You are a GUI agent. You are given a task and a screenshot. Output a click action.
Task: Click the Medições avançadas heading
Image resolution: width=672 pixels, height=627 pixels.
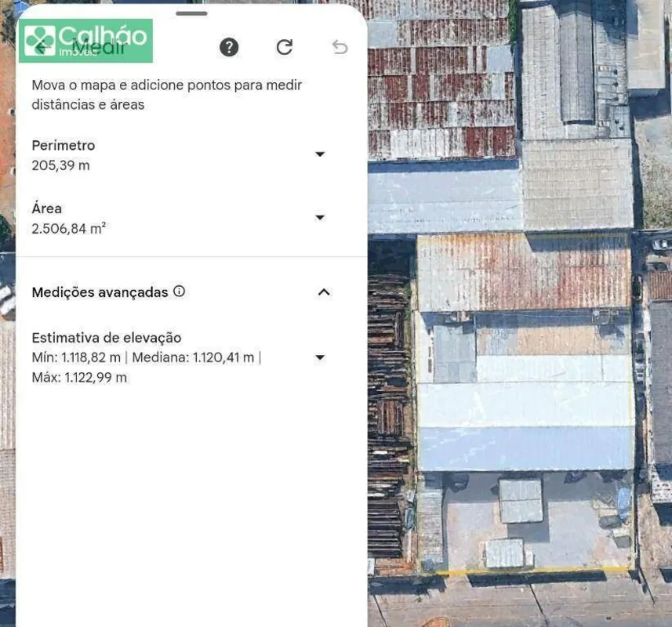pyautogui.click(x=100, y=292)
